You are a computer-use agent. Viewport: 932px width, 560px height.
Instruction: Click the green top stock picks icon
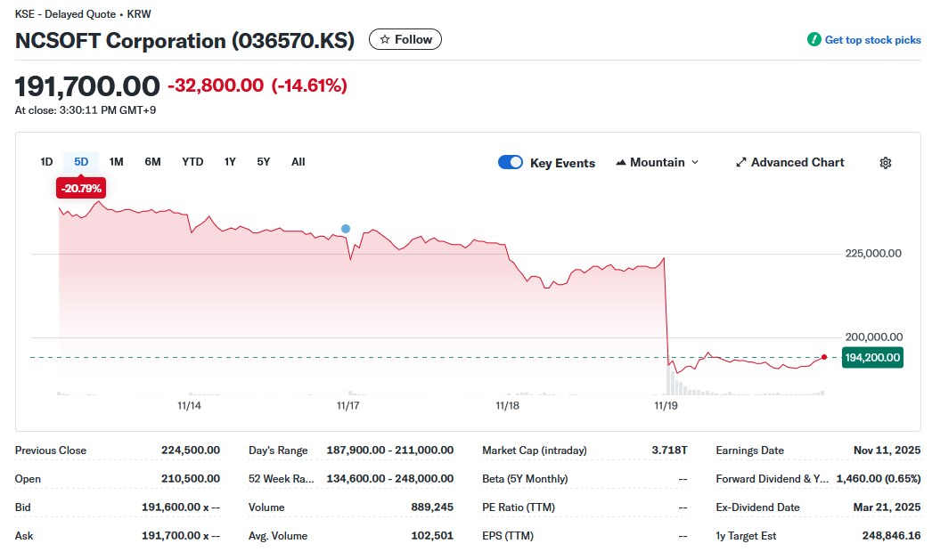coord(813,40)
